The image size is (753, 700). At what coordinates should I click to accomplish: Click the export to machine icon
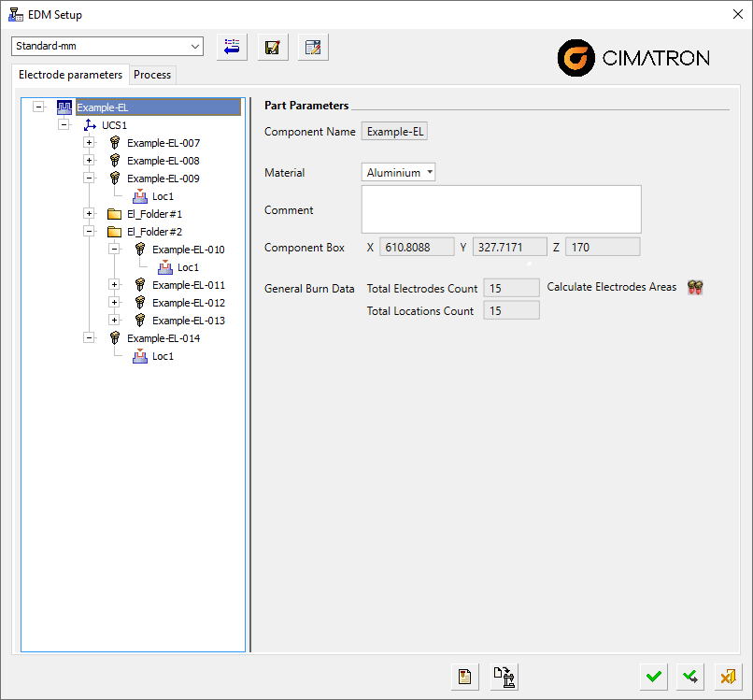point(504,676)
